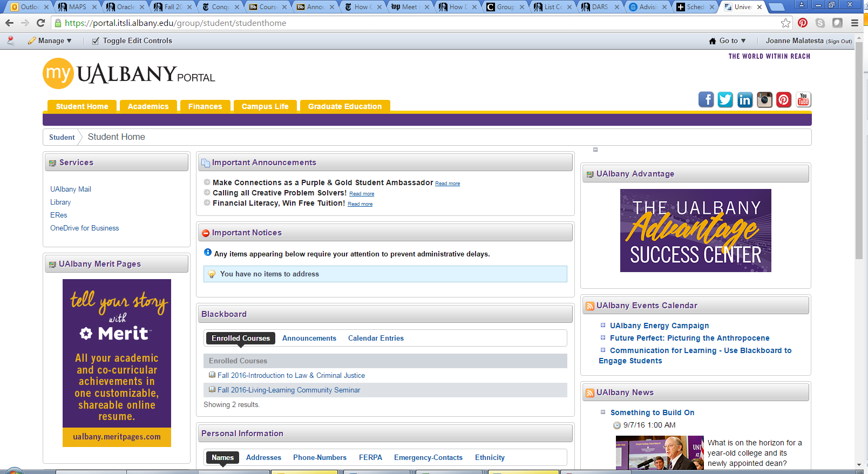
Task: Switch to the Finances tab
Action: 205,106
